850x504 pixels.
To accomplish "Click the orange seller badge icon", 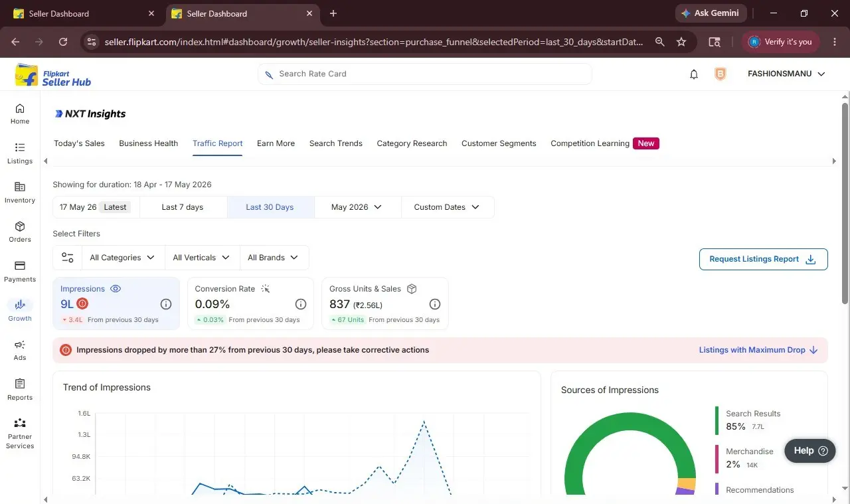I will [721, 74].
